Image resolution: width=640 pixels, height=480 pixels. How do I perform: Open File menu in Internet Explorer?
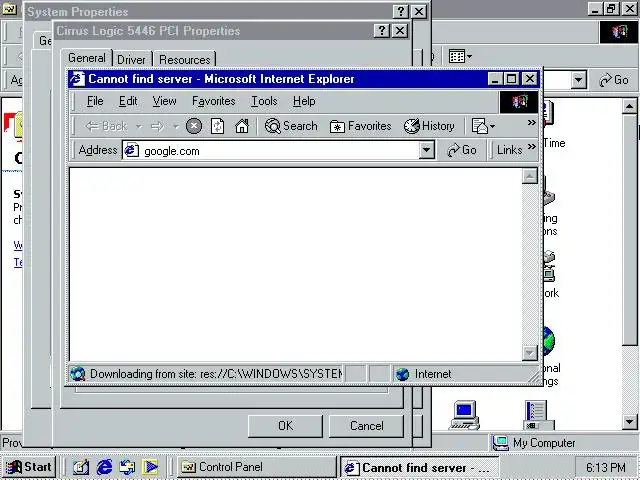point(95,101)
